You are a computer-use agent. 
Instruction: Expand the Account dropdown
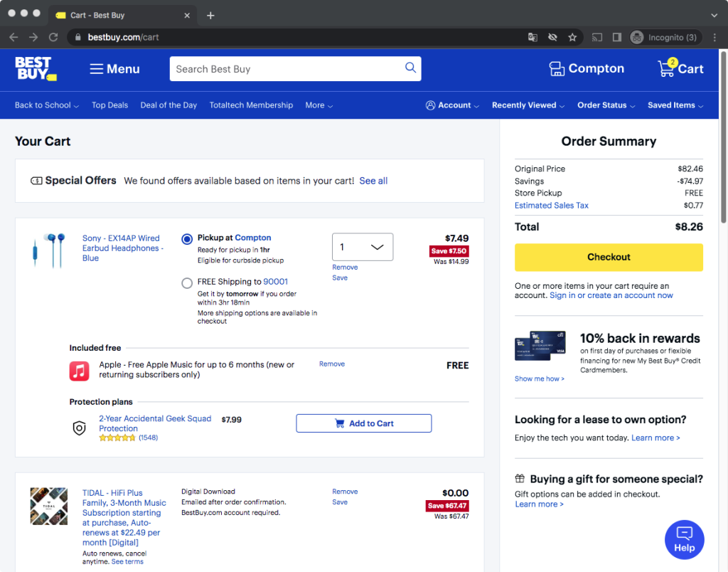click(452, 105)
